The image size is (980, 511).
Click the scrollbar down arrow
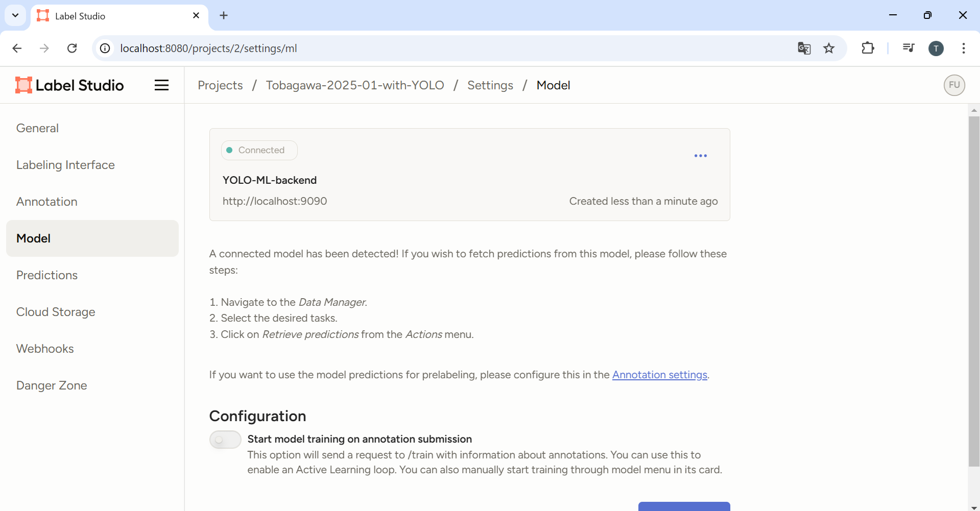tap(974, 507)
